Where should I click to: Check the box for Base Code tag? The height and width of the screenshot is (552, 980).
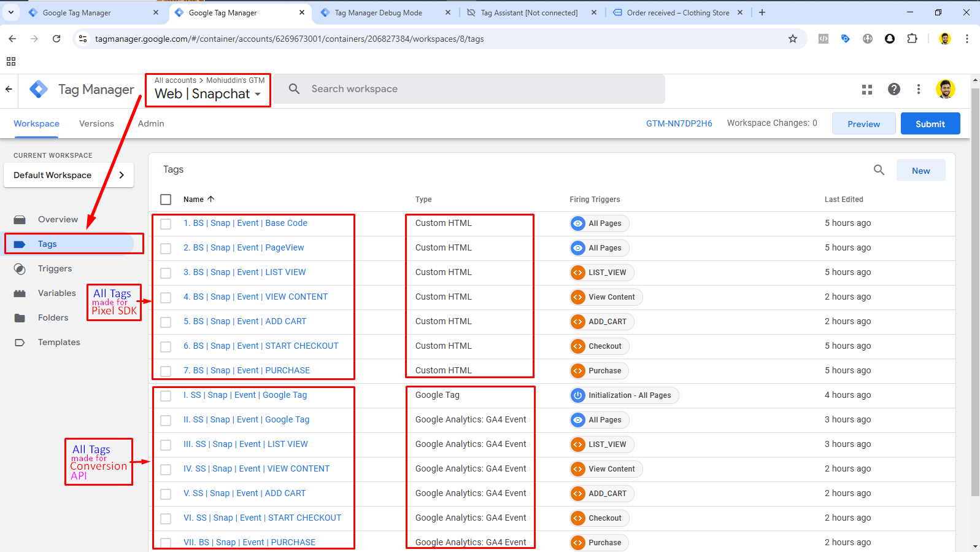[x=166, y=224]
